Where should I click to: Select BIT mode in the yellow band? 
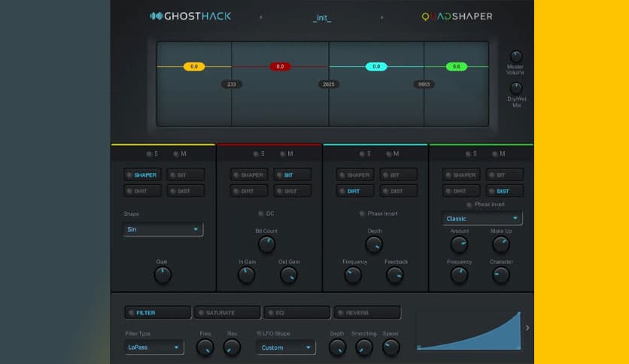pos(186,174)
